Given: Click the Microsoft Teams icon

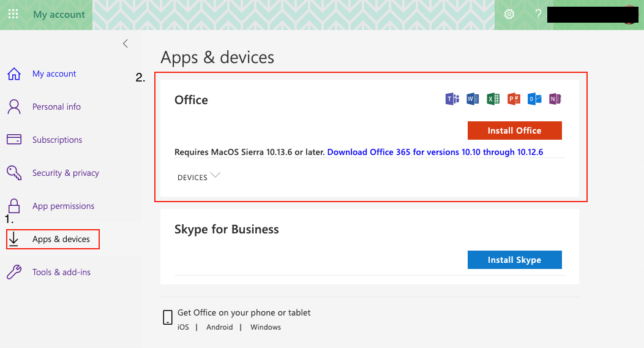Looking at the screenshot, I should tap(452, 99).
